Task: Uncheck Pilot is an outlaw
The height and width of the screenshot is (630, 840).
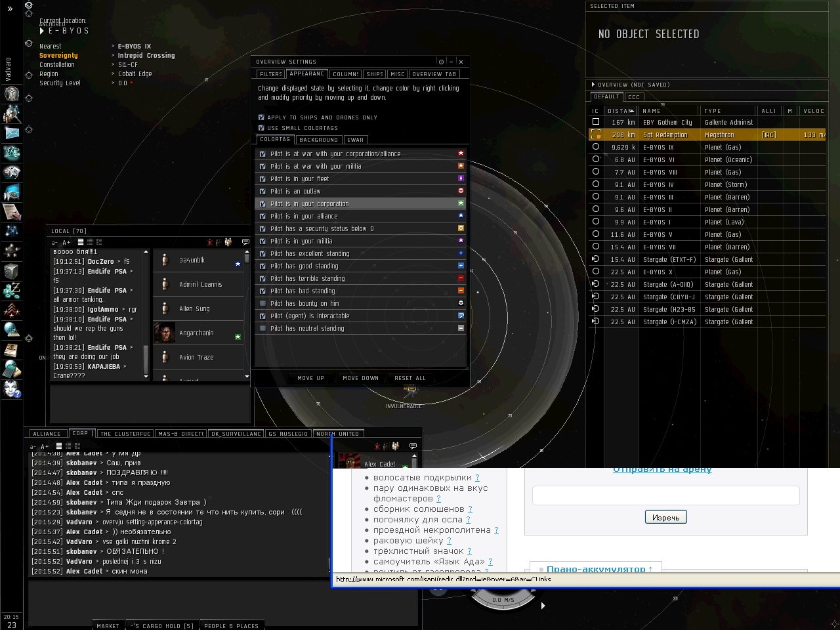Action: coord(262,191)
